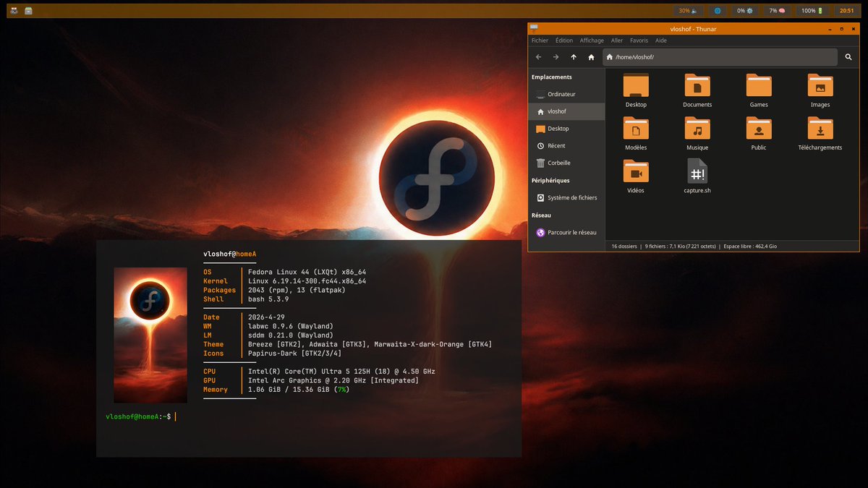
Task: Click the "Réseau" sidebar heading
Action: 541,215
